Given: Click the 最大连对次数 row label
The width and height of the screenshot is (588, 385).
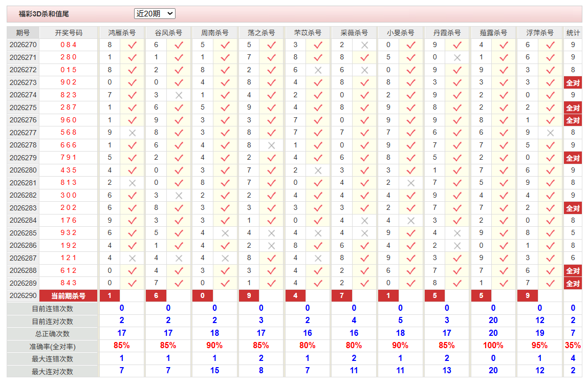Looking at the screenshot, I should pos(53,372).
